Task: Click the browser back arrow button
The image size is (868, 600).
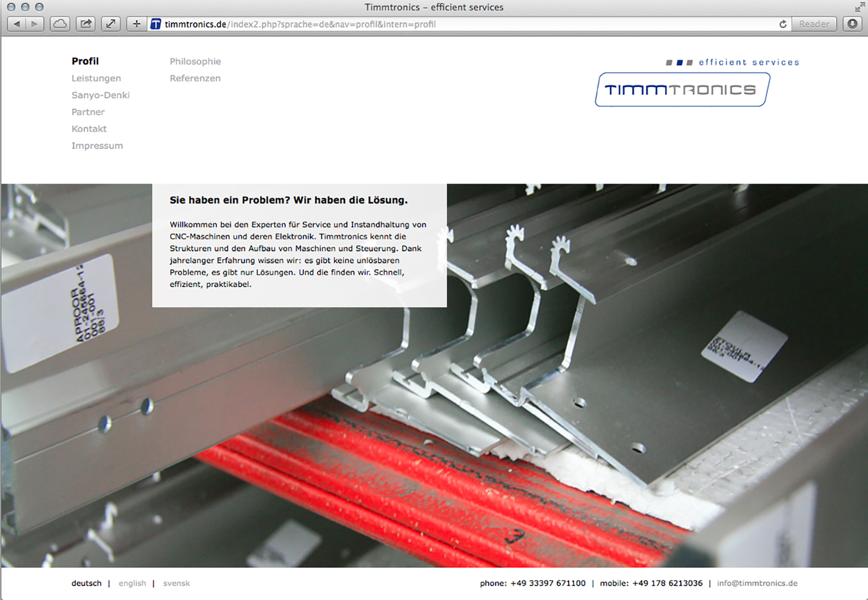Action: pyautogui.click(x=16, y=24)
